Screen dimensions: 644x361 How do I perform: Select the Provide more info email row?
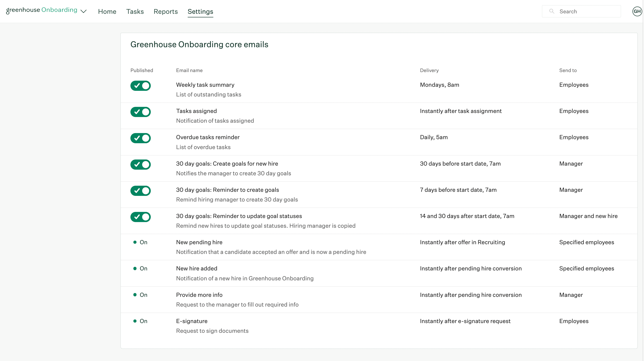click(379, 300)
